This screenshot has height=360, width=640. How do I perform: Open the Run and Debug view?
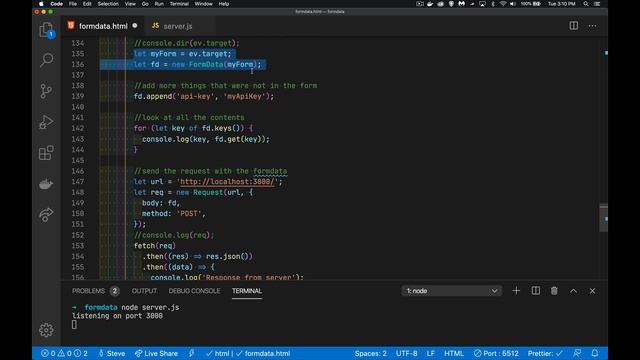click(46, 122)
